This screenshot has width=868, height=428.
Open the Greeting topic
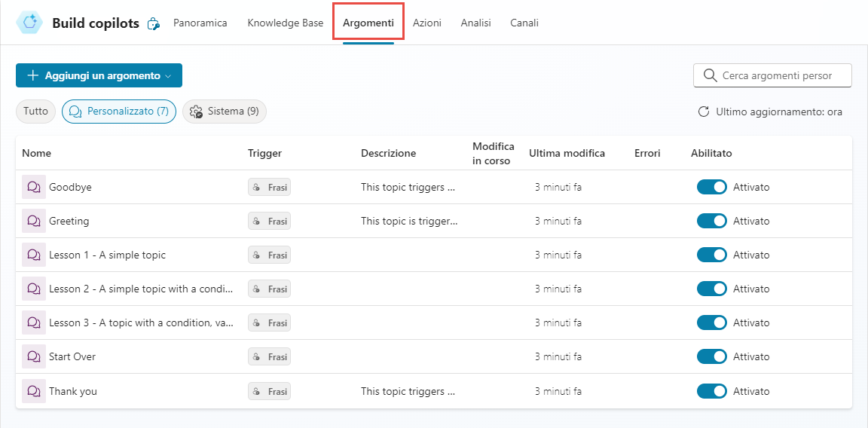click(x=69, y=221)
